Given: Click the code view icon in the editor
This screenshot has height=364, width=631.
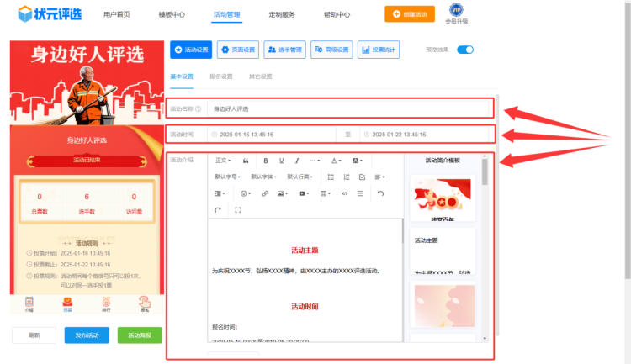Looking at the screenshot, I should [x=344, y=193].
